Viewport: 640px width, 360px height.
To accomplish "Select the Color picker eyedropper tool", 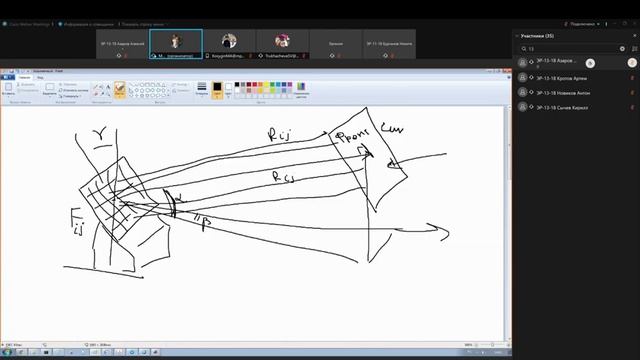I will 102,93.
